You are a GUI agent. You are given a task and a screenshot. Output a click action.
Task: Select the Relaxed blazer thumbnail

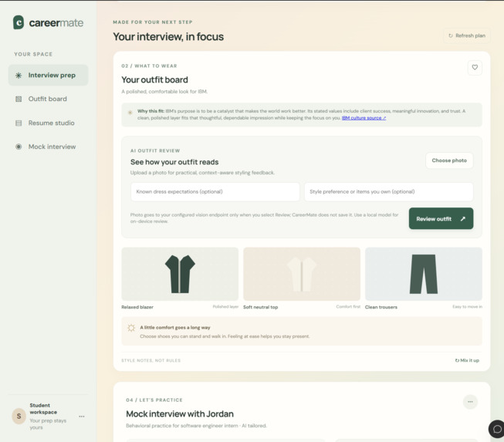pyautogui.click(x=180, y=274)
